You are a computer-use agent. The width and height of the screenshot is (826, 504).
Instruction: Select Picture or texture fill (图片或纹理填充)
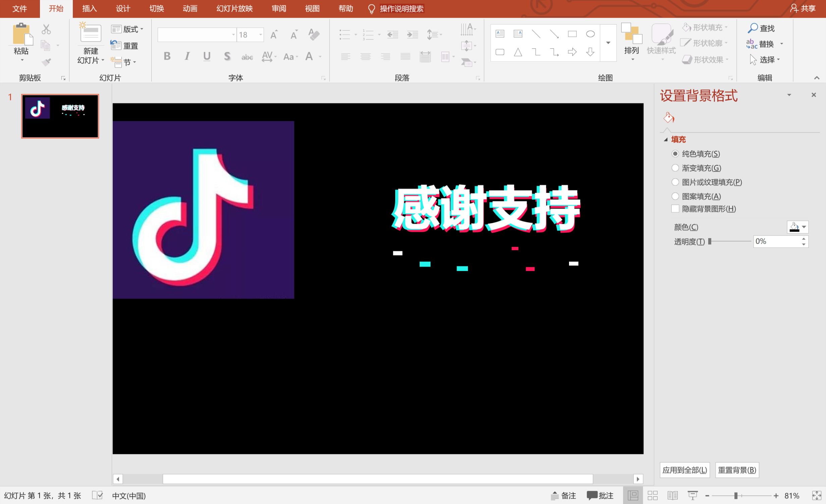675,182
